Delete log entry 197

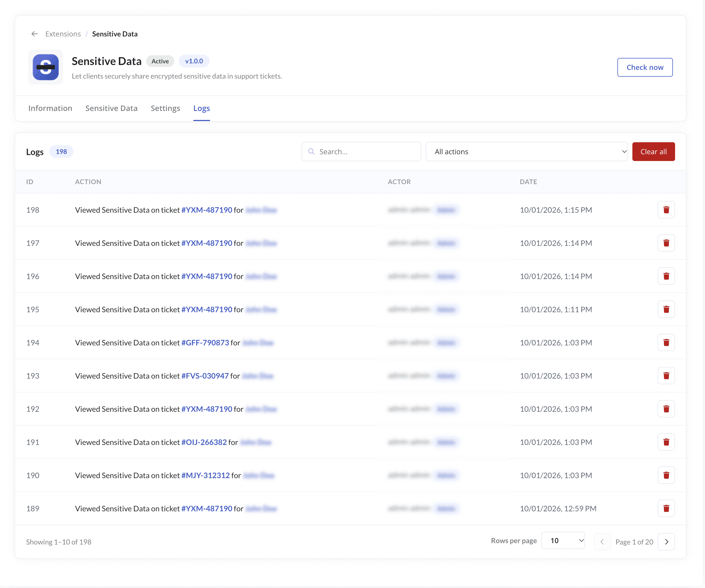point(666,243)
